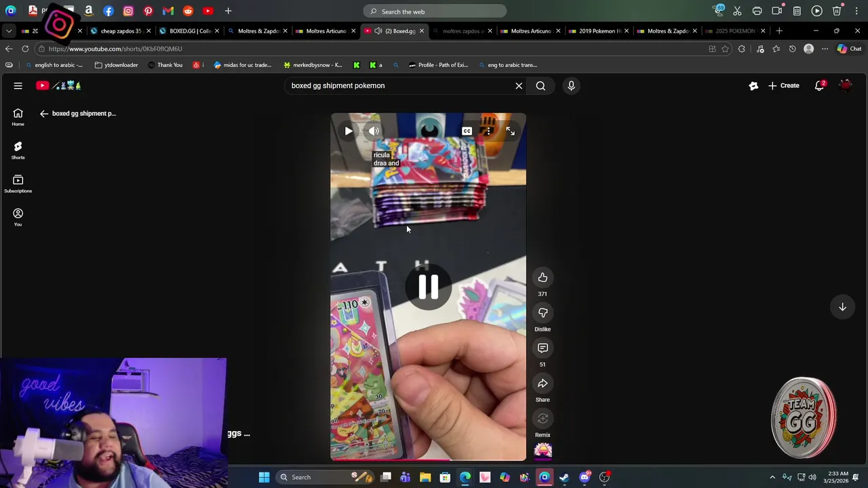Viewport: 868px width, 488px height.
Task: Open the YouTube account avatar menu
Action: 846,85
